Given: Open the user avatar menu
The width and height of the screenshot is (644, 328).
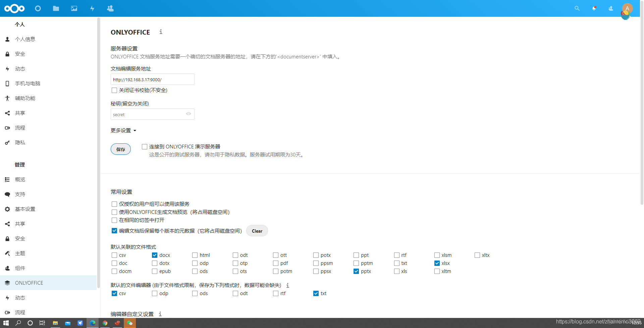Looking at the screenshot, I should click(627, 9).
